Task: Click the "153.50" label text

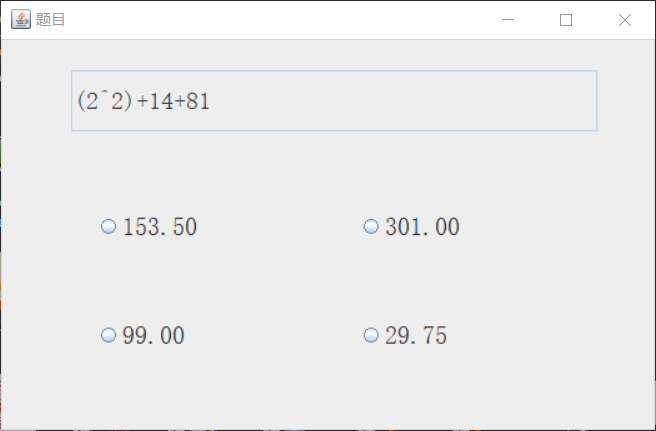Action: 159,227
